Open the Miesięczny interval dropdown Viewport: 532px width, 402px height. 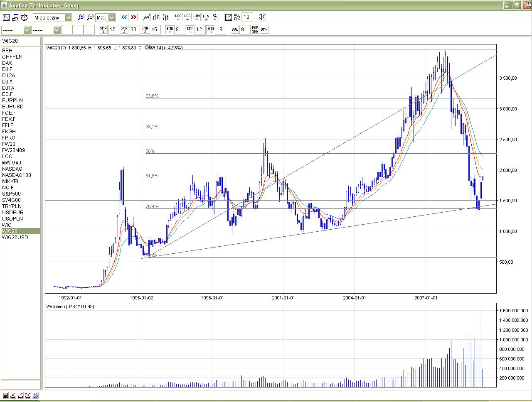click(x=68, y=17)
